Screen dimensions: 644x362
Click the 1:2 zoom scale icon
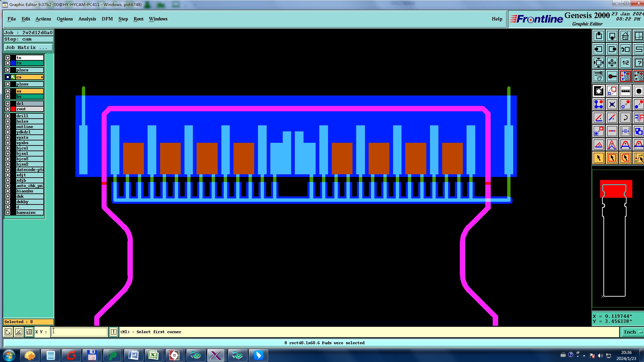[625, 63]
